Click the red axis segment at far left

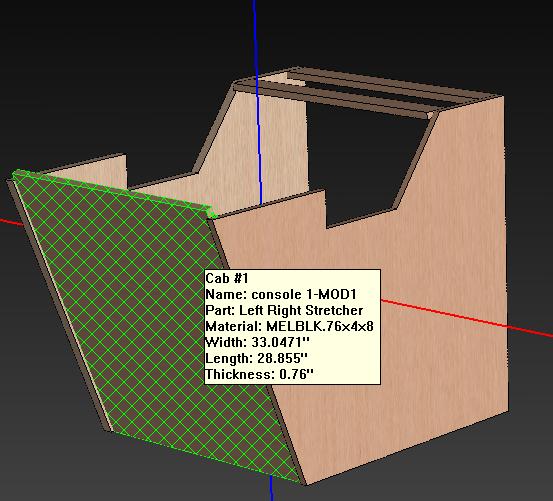click(11, 222)
